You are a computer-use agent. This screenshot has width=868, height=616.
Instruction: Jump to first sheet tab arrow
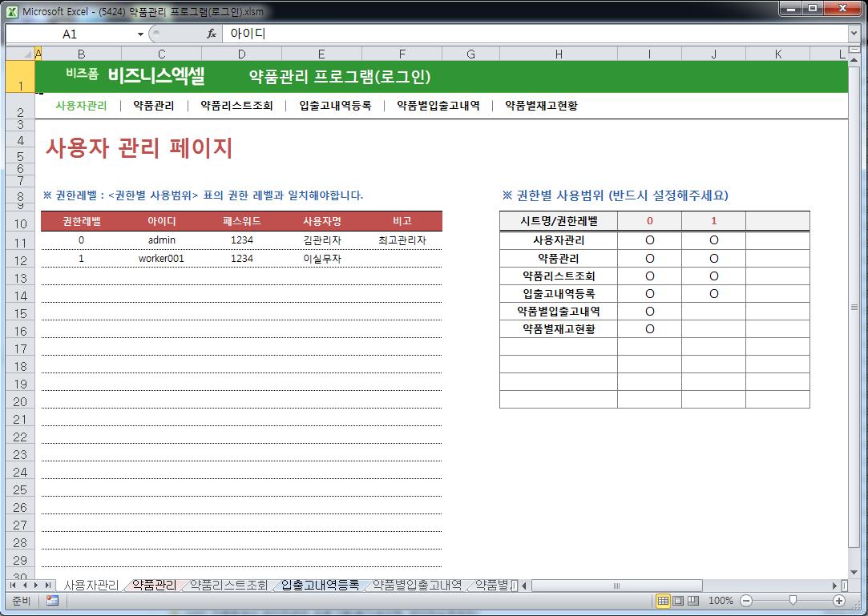click(14, 586)
